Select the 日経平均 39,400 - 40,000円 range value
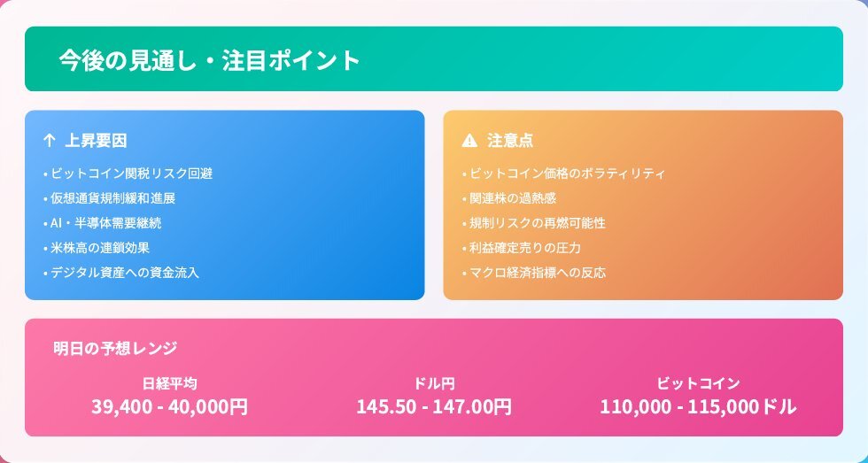The height and width of the screenshot is (463, 868). click(x=169, y=407)
